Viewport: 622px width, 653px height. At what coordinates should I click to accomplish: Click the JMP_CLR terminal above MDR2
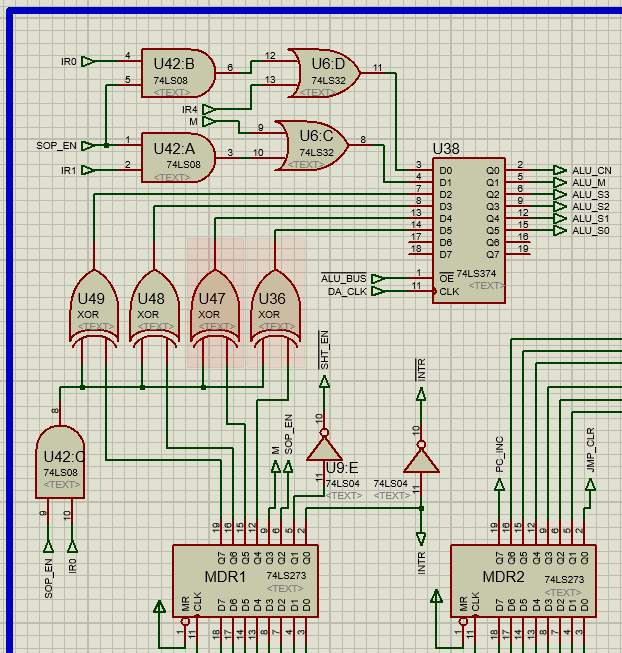point(590,485)
